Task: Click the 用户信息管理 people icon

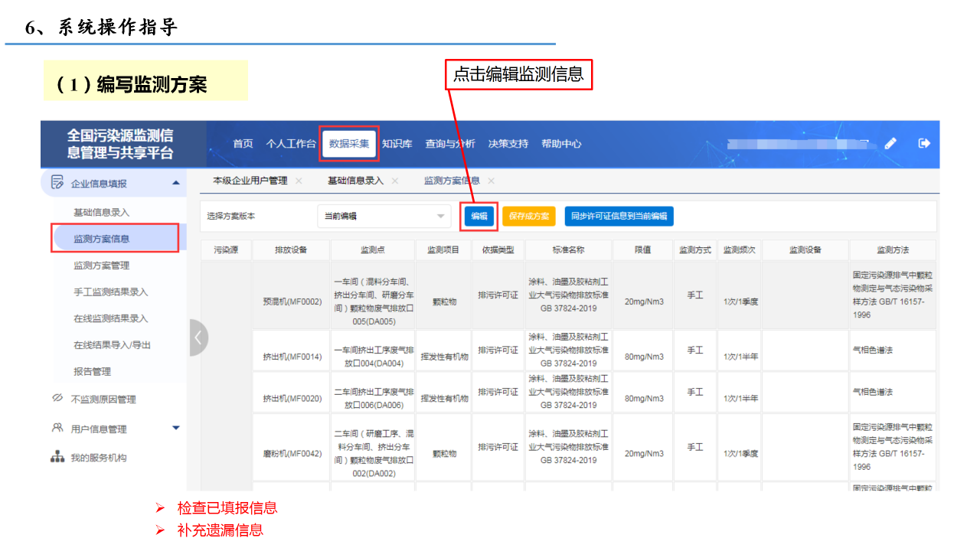Action: coord(57,428)
